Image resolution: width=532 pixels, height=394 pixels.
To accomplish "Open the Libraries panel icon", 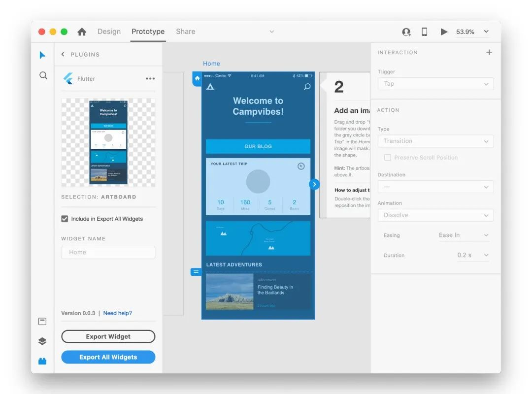I will click(42, 321).
